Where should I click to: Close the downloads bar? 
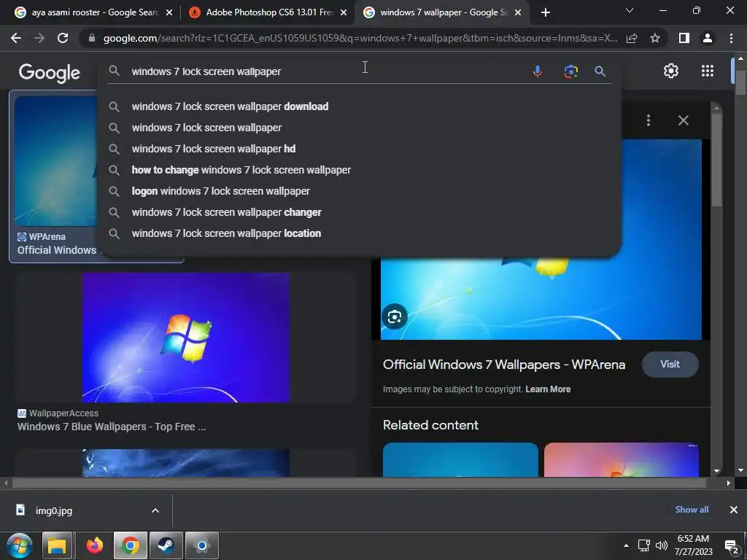point(734,510)
